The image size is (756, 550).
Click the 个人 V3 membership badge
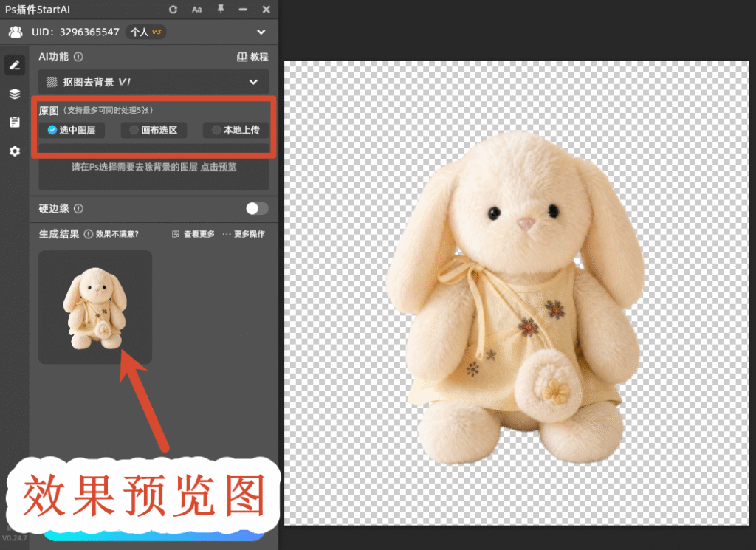coord(145,32)
